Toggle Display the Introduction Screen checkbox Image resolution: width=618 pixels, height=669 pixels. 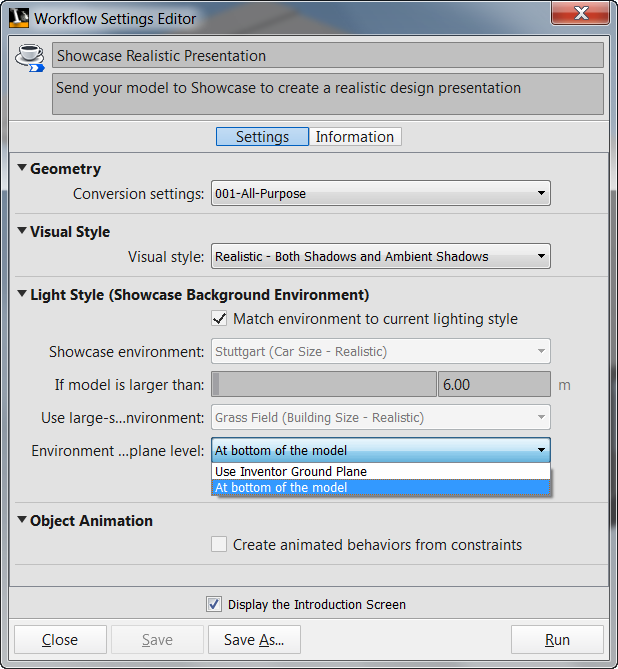(x=214, y=604)
